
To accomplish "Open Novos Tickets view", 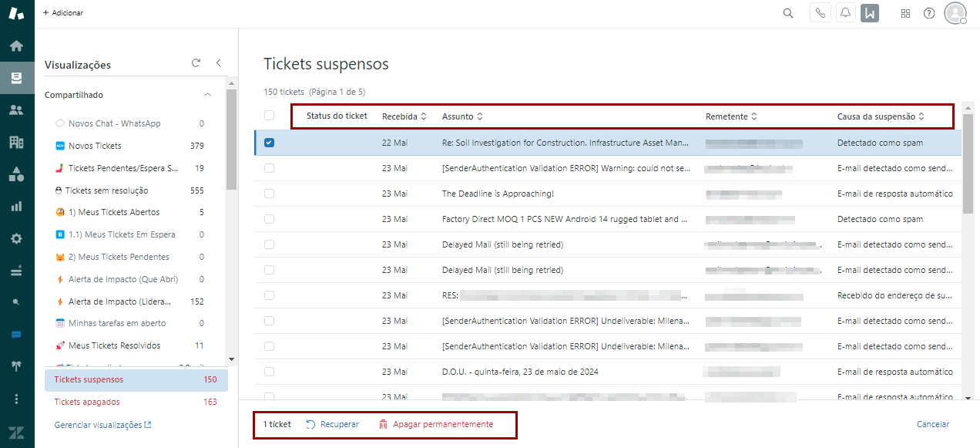I will (95, 146).
